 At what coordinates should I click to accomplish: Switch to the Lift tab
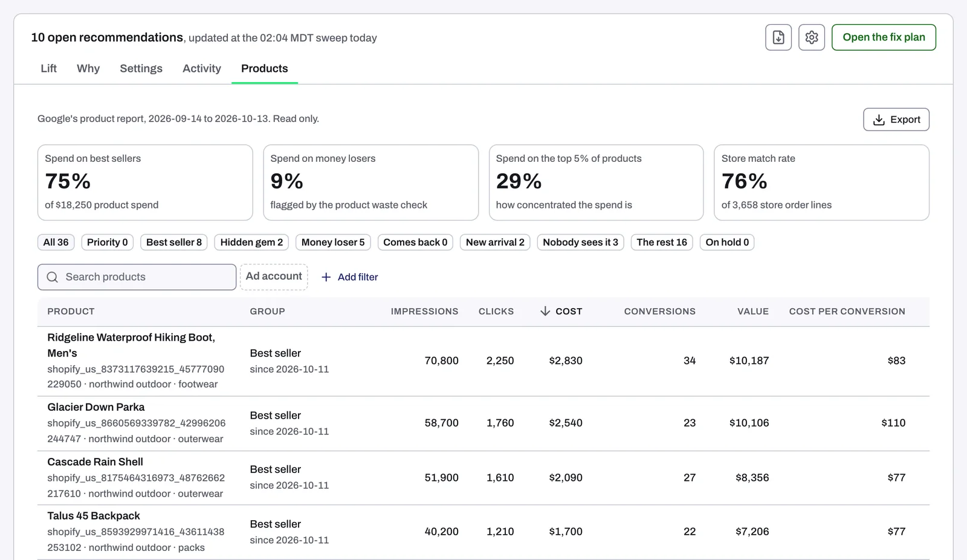[48, 68]
